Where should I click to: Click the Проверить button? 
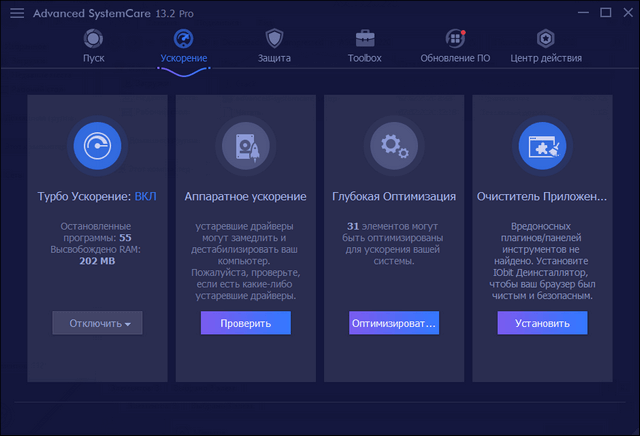coord(246,323)
